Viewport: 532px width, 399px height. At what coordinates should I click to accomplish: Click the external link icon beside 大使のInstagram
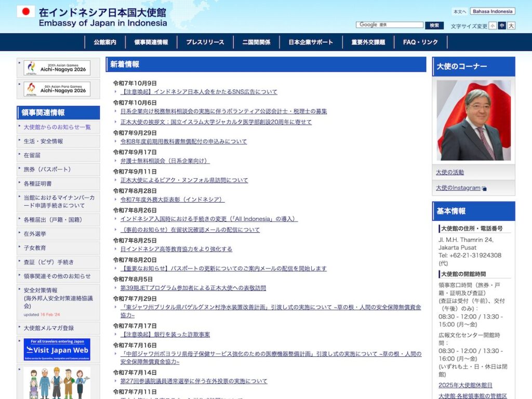pyautogui.click(x=485, y=189)
